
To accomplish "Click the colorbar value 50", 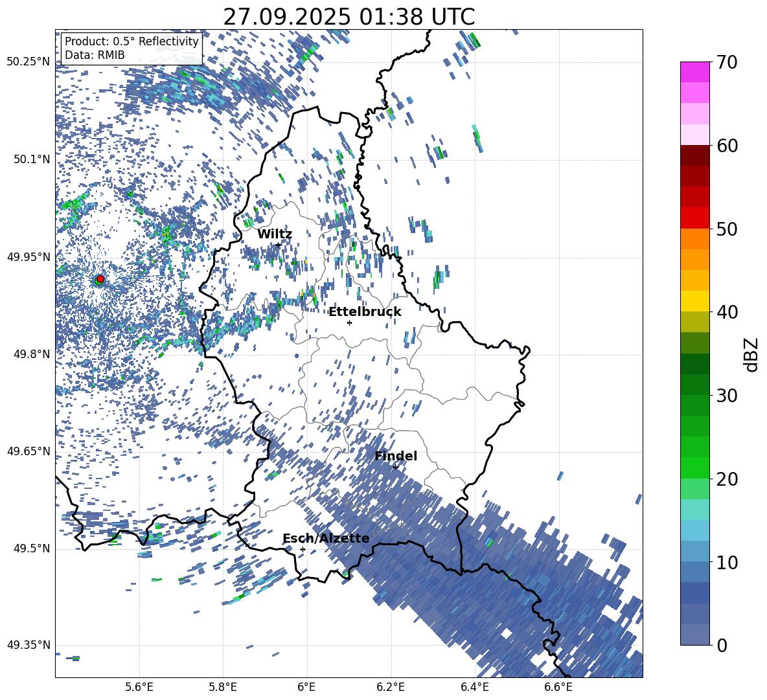I will pos(727,229).
